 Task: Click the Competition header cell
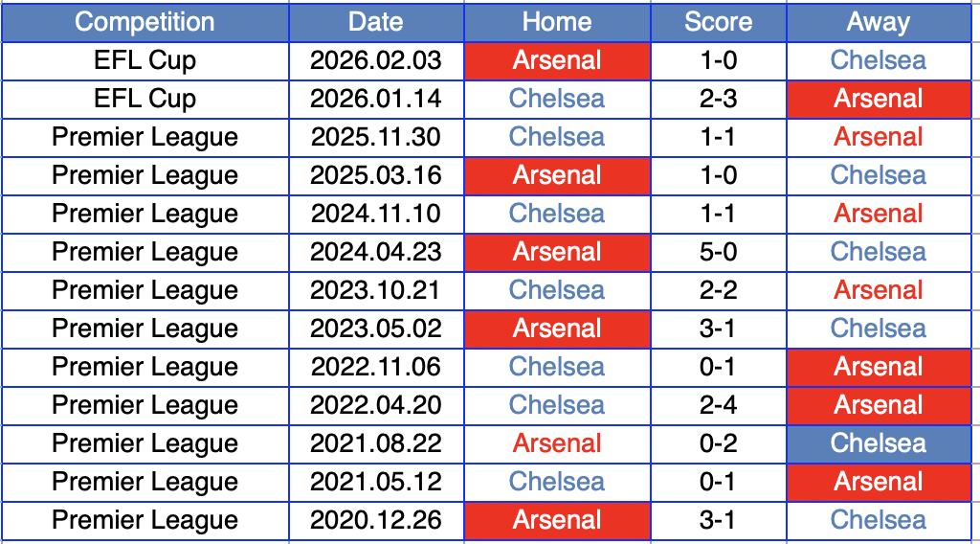point(145,22)
